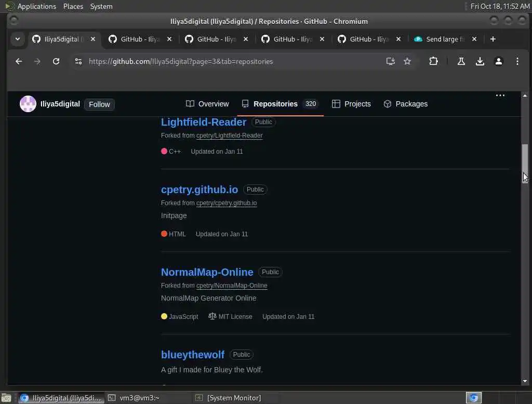Open the Applications menu
This screenshot has width=532, height=404.
[37, 6]
